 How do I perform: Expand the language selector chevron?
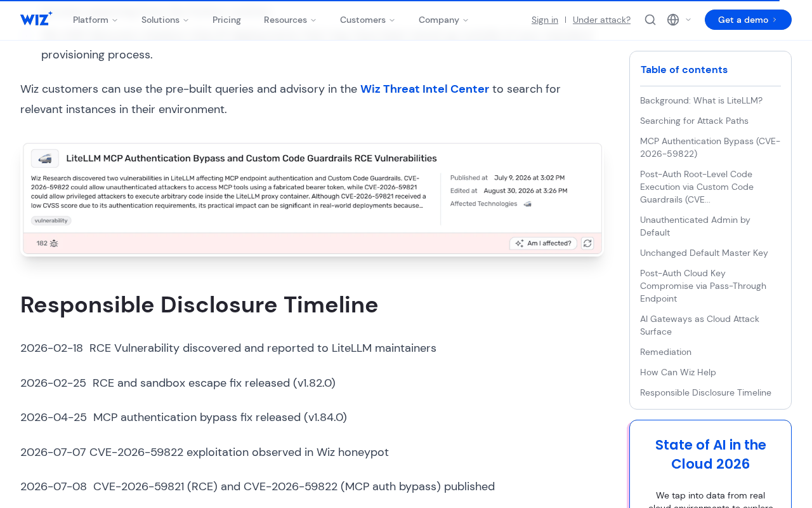tap(688, 20)
